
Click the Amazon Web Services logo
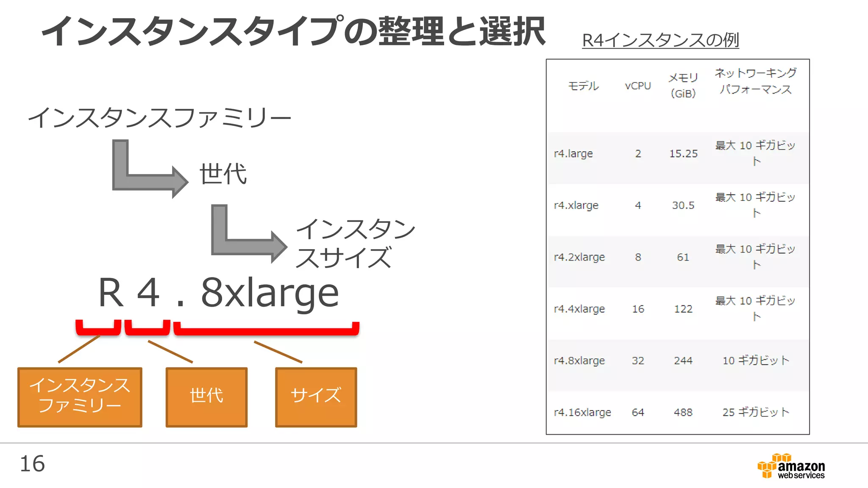791,466
